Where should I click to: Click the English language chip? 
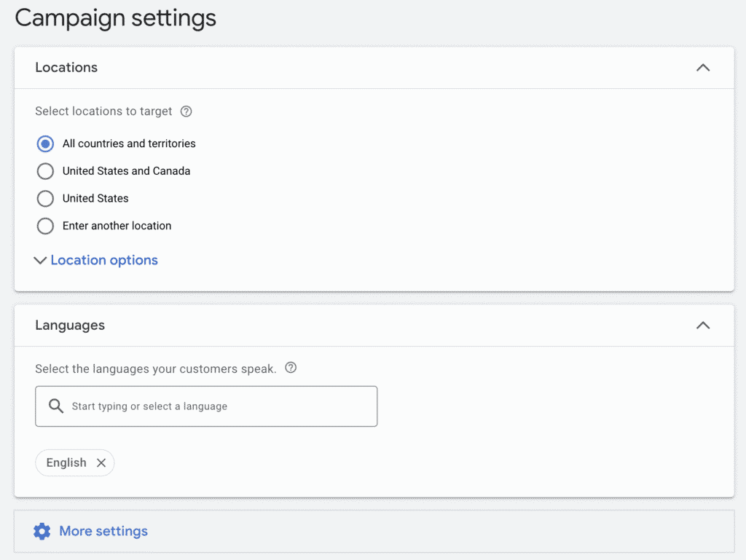66,462
